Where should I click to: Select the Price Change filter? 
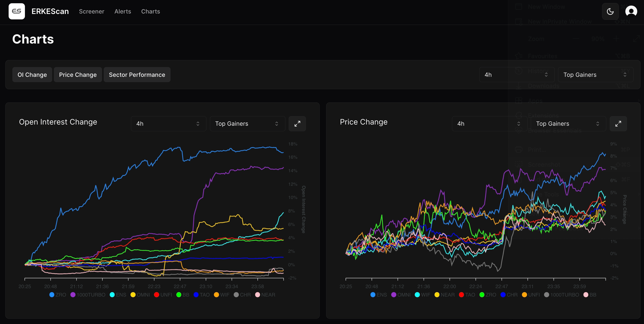[78, 74]
